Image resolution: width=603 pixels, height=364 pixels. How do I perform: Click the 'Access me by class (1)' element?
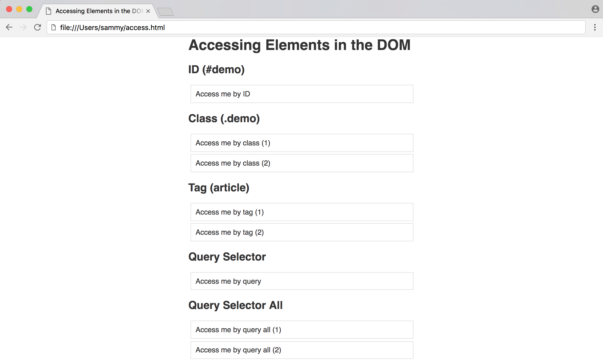tap(301, 142)
